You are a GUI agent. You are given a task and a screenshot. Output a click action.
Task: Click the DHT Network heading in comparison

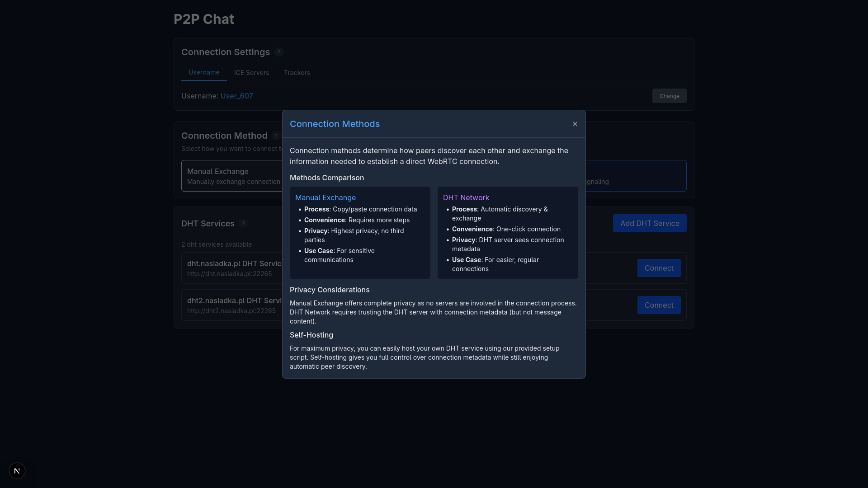coord(466,197)
